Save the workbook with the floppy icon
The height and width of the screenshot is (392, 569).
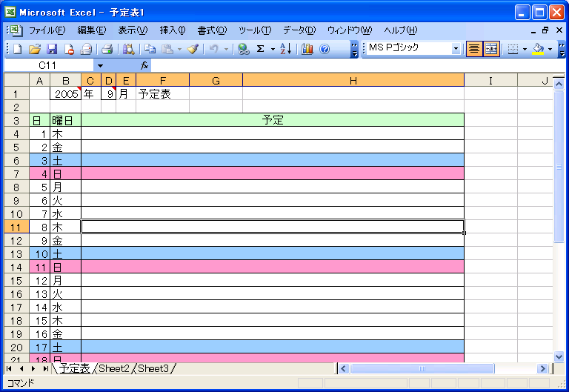(x=52, y=49)
